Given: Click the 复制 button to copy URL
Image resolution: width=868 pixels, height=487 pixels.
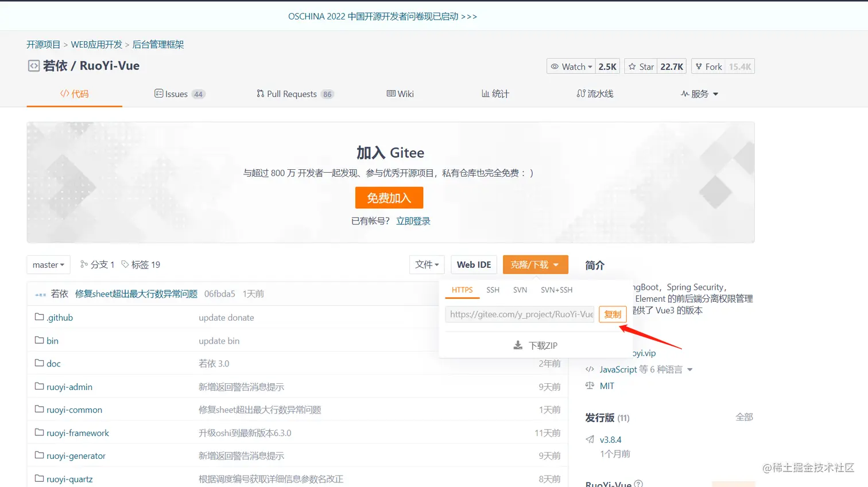Looking at the screenshot, I should [x=613, y=314].
